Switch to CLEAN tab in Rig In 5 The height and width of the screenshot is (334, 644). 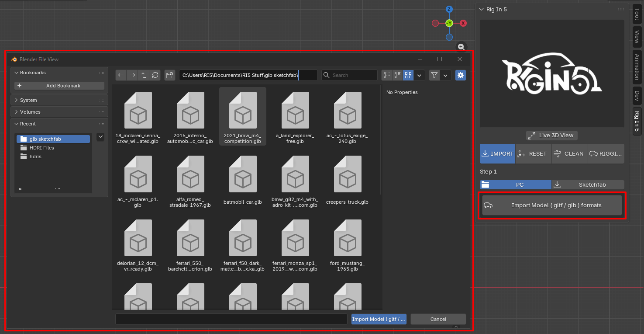point(570,154)
